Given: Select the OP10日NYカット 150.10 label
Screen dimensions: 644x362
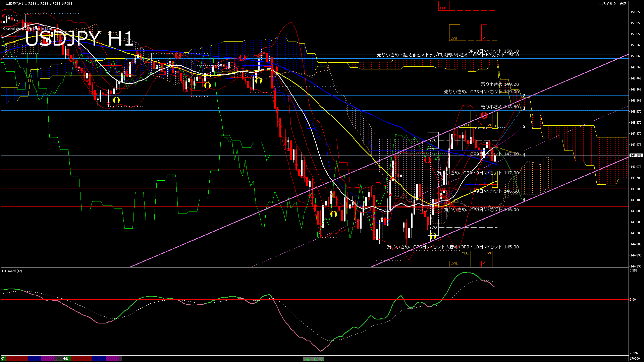Looking at the screenshot, I should [493, 51].
